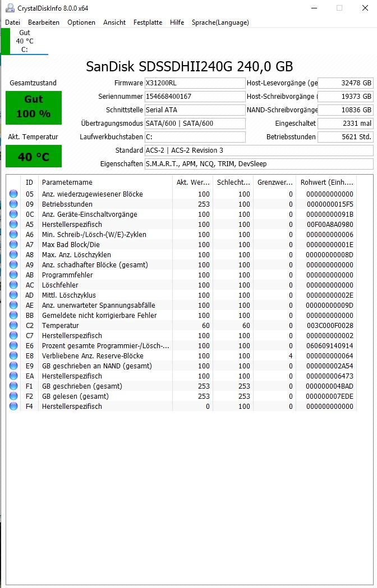Click the Standard field ACS-2 Revision 3

tap(259, 151)
